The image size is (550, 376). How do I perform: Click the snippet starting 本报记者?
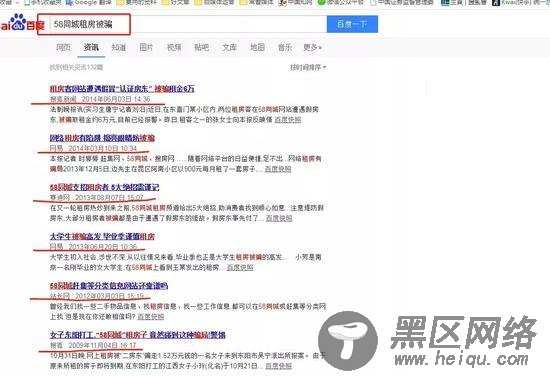click(x=186, y=164)
